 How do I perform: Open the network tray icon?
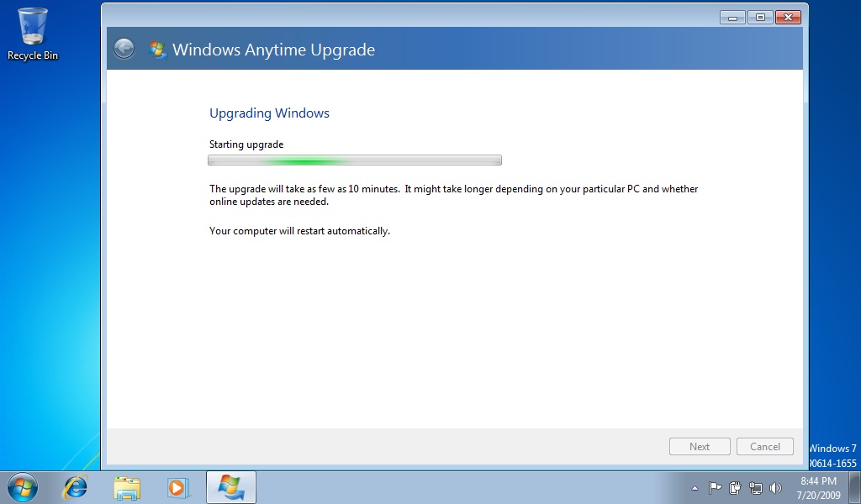pos(756,487)
